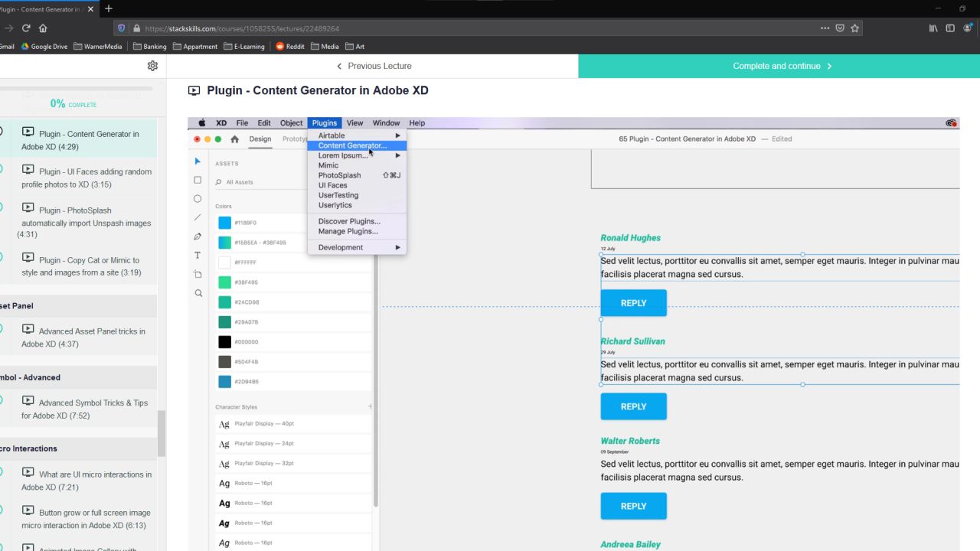Viewport: 980px width, 551px height.
Task: Select the #24CD98 green color swatch
Action: pyautogui.click(x=224, y=302)
